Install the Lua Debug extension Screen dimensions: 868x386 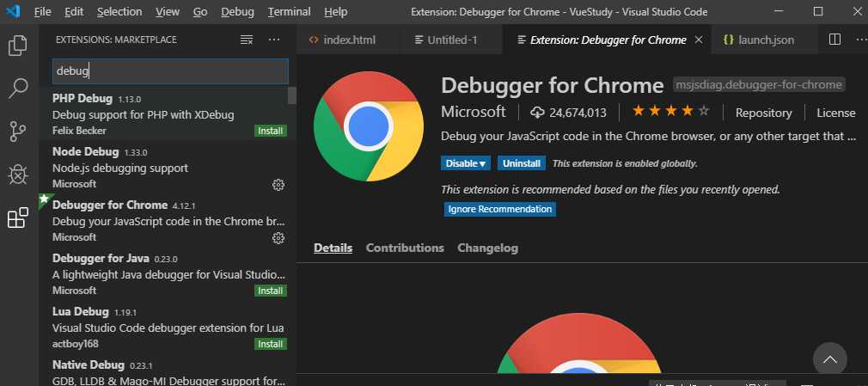[271, 344]
